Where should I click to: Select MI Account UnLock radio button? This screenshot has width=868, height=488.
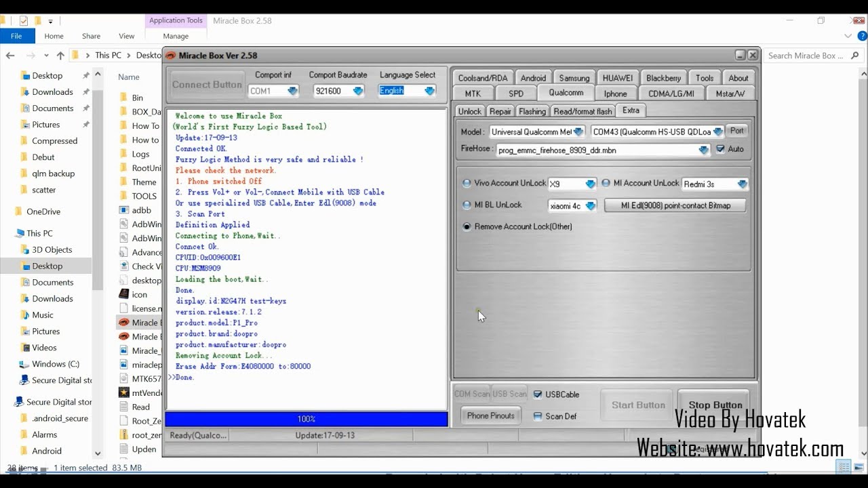click(606, 183)
